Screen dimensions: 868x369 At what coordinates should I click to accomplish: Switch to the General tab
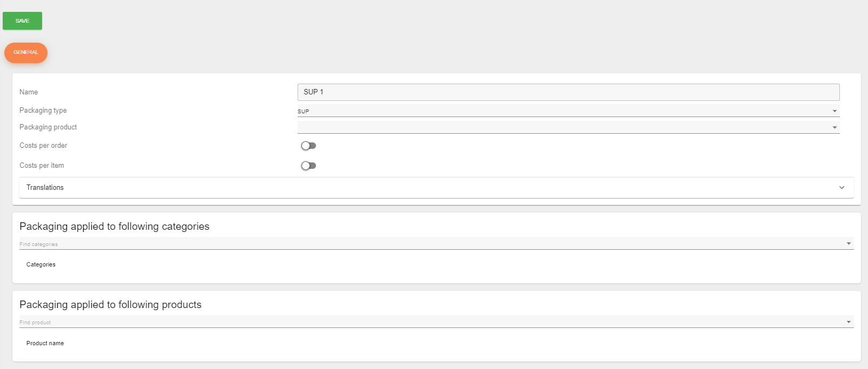coord(26,52)
